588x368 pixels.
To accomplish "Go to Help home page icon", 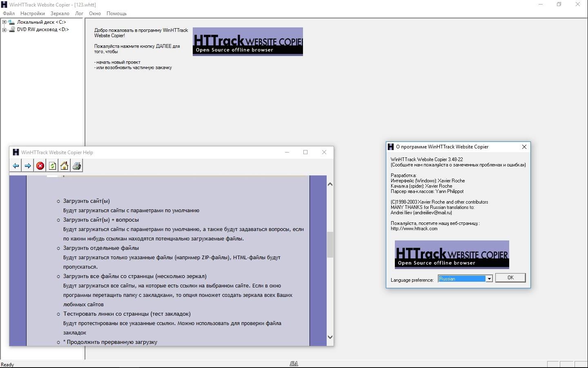I will [65, 166].
